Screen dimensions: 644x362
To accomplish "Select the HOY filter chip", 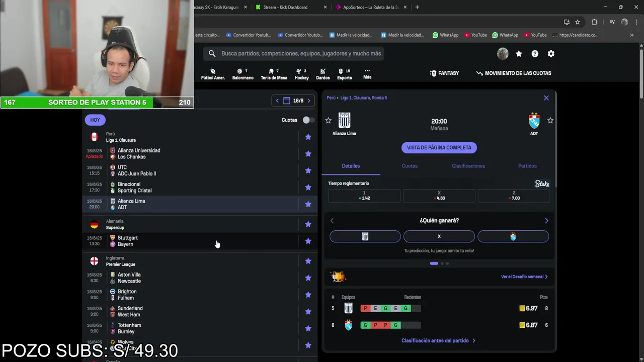I will tap(95, 120).
